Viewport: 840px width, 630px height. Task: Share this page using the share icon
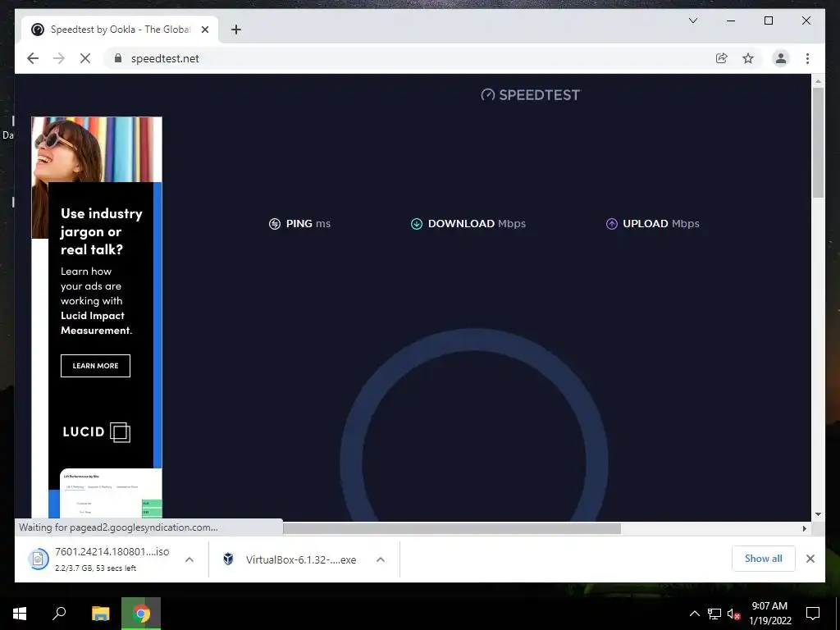pos(722,58)
